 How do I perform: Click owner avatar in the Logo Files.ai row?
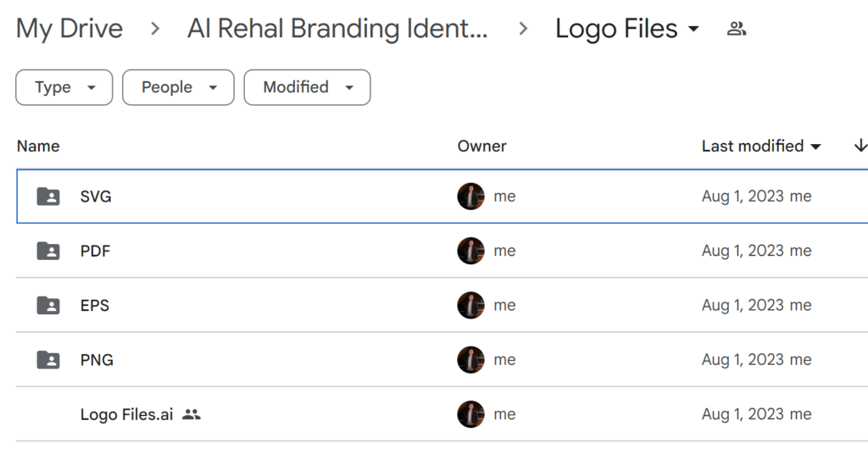coord(471,414)
